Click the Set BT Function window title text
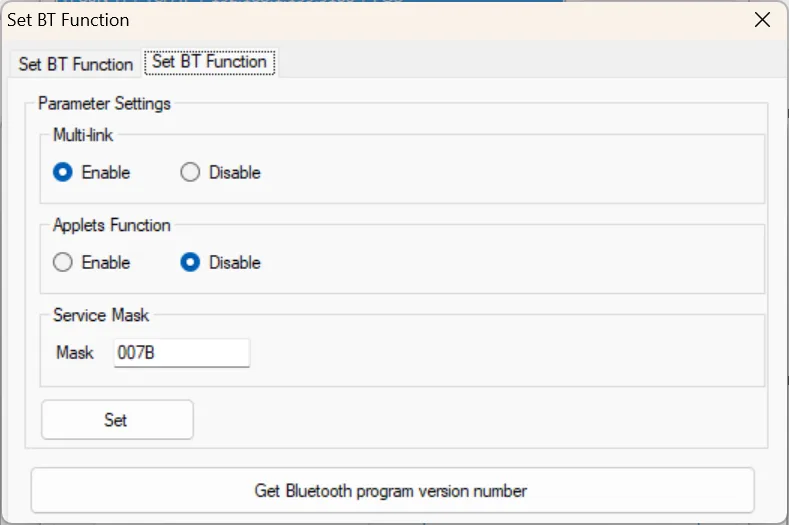The height and width of the screenshot is (525, 789). coord(69,20)
